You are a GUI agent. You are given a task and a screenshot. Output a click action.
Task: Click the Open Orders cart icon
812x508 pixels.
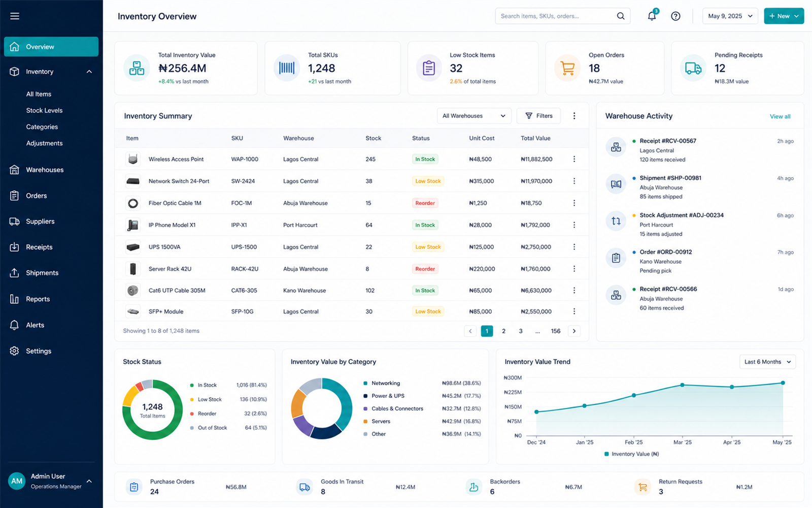(x=567, y=68)
